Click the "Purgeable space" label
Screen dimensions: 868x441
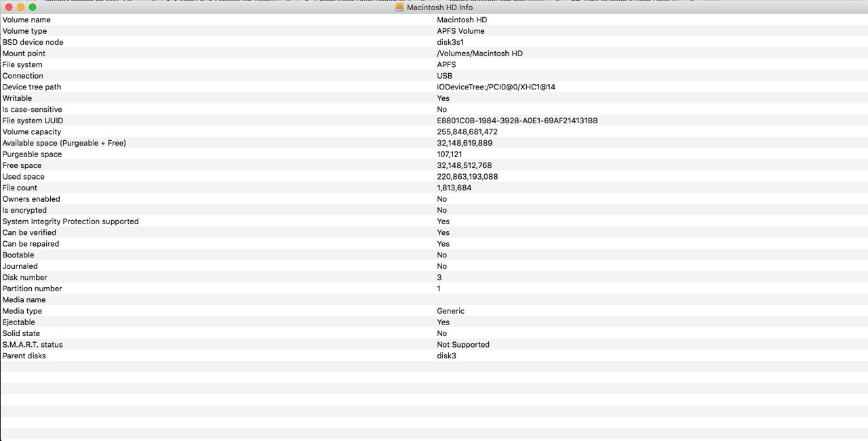click(x=32, y=154)
